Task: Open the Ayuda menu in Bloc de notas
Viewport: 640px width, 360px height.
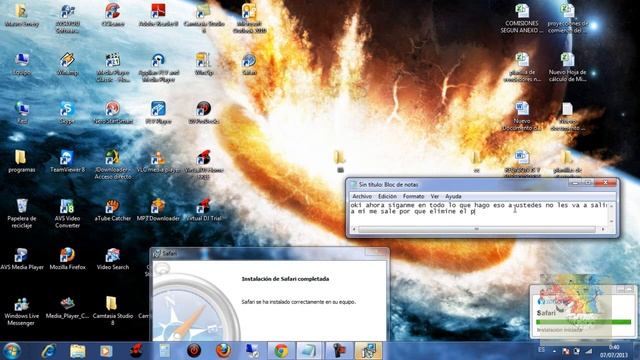Action: (x=453, y=196)
